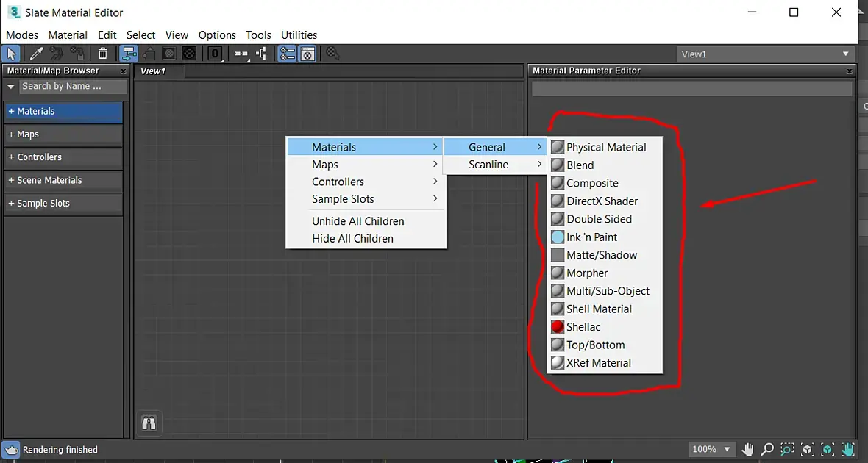Expand the Maps group in browser
This screenshot has width=868, height=463.
point(63,134)
